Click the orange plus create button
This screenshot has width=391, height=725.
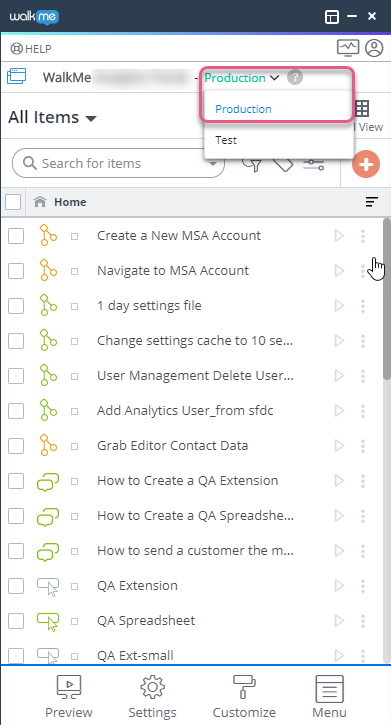366,164
